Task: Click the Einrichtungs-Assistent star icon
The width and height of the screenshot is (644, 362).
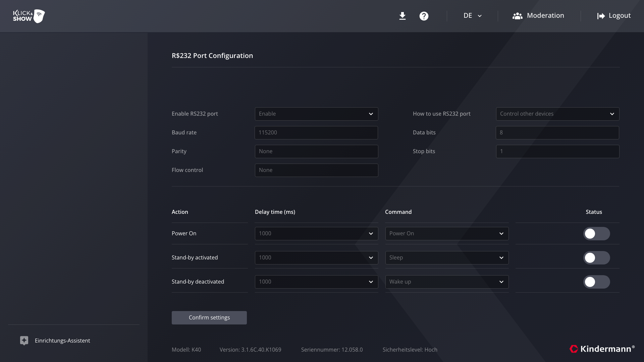Action: tap(24, 341)
